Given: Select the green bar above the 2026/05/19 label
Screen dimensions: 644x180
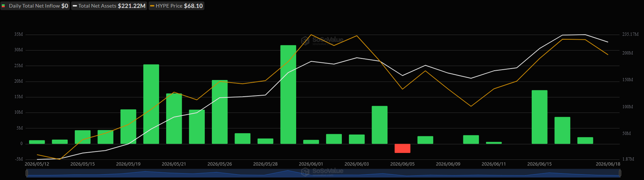Looking at the screenshot, I should click(x=128, y=127).
